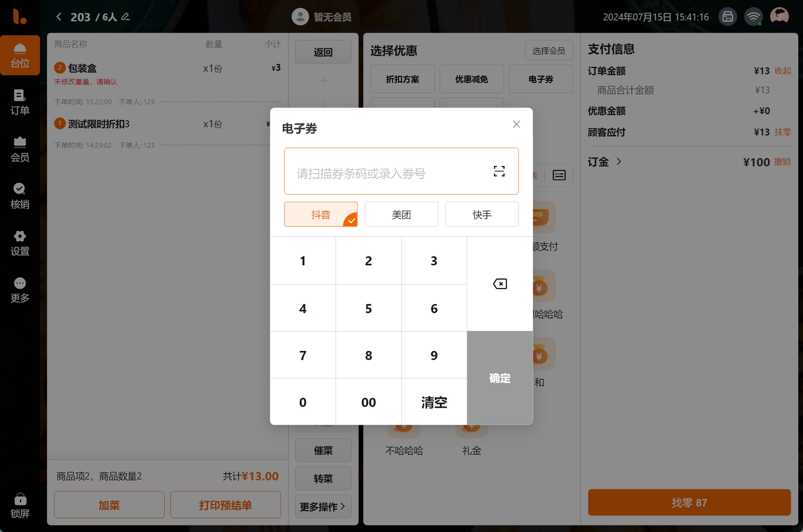Revoke deposit with 撤销 link
The width and height of the screenshot is (803, 532).
point(783,162)
